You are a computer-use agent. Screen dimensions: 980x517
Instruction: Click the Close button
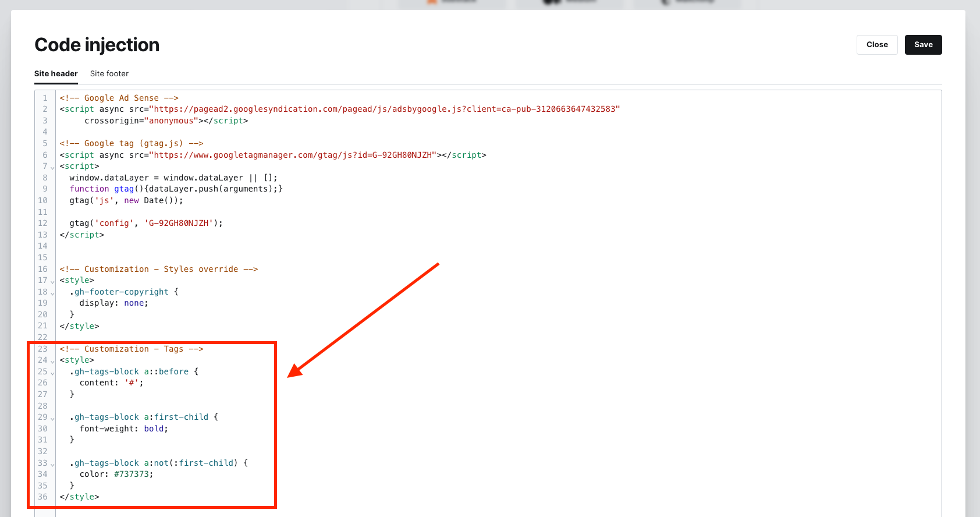tap(876, 45)
